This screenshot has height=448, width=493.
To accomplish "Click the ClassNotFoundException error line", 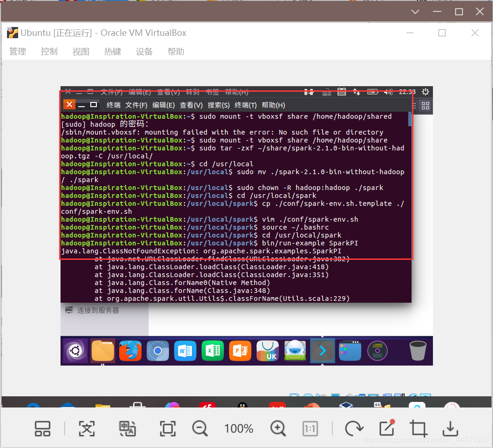I will (x=201, y=251).
